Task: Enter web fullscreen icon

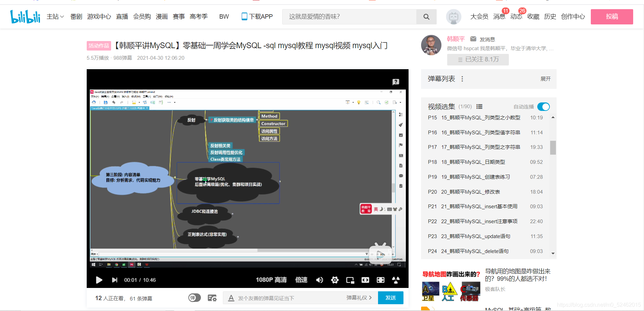Action: click(x=380, y=280)
